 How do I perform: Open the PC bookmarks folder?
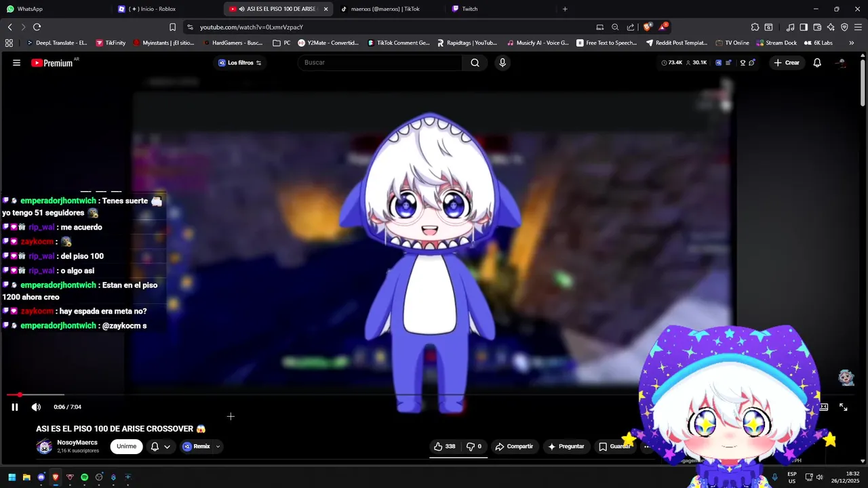[281, 43]
